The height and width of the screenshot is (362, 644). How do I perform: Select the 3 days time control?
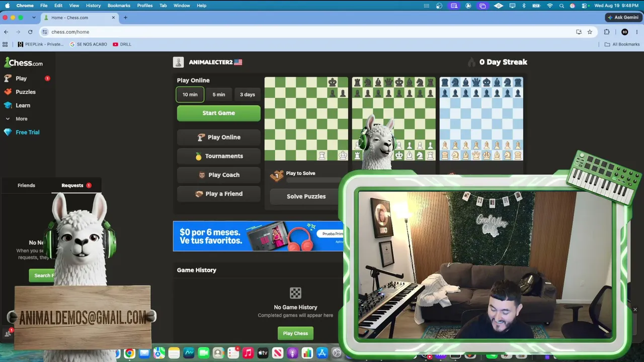click(247, 95)
